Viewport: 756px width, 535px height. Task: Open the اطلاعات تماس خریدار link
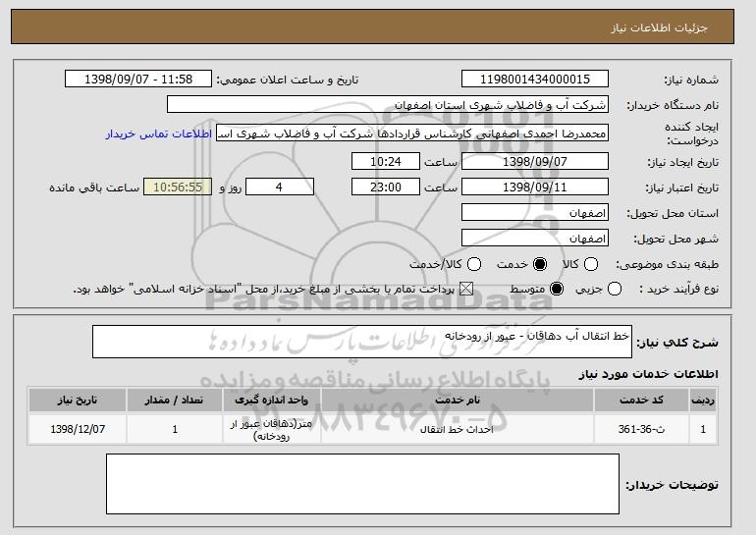pos(159,134)
